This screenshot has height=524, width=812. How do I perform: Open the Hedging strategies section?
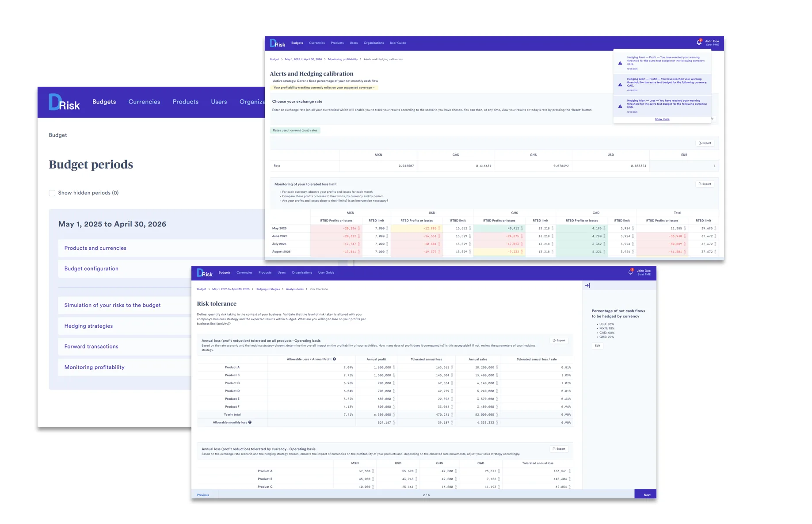88,326
